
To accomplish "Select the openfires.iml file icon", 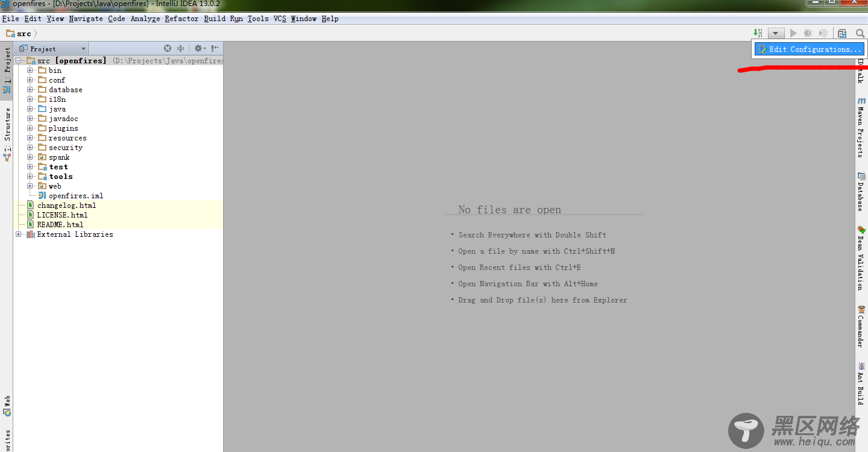I will coord(42,196).
